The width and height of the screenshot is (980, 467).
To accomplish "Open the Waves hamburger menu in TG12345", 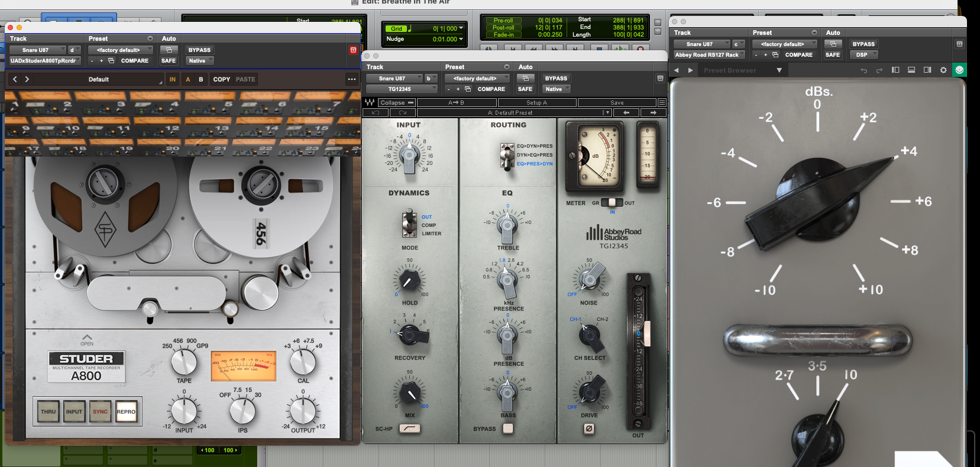I will click(x=662, y=103).
